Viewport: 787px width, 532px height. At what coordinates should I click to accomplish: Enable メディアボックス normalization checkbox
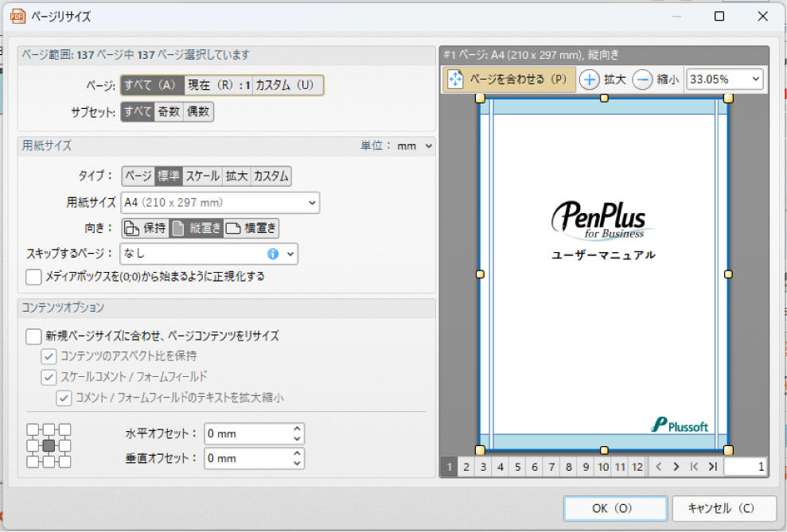point(33,277)
